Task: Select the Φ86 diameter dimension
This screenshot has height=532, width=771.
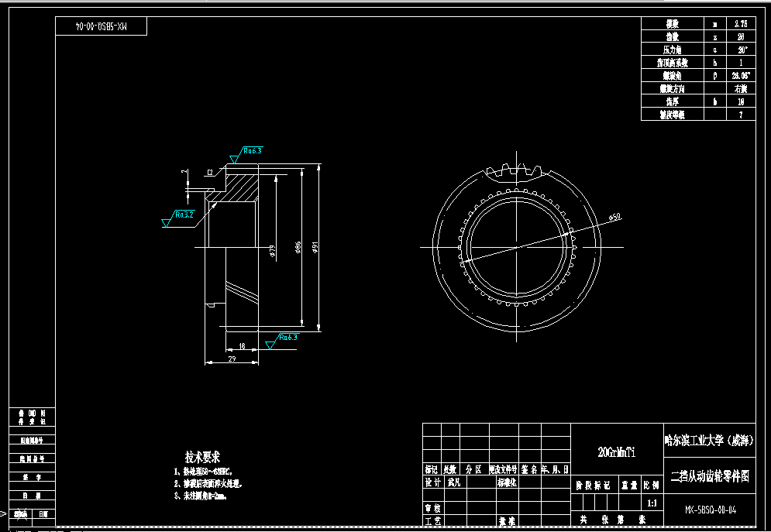Action: pyautogui.click(x=298, y=247)
